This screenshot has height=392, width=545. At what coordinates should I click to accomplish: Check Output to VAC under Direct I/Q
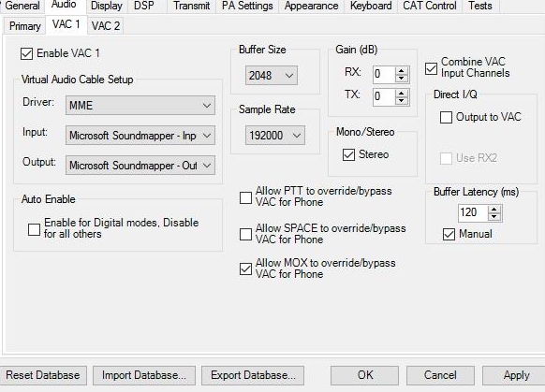tap(446, 117)
